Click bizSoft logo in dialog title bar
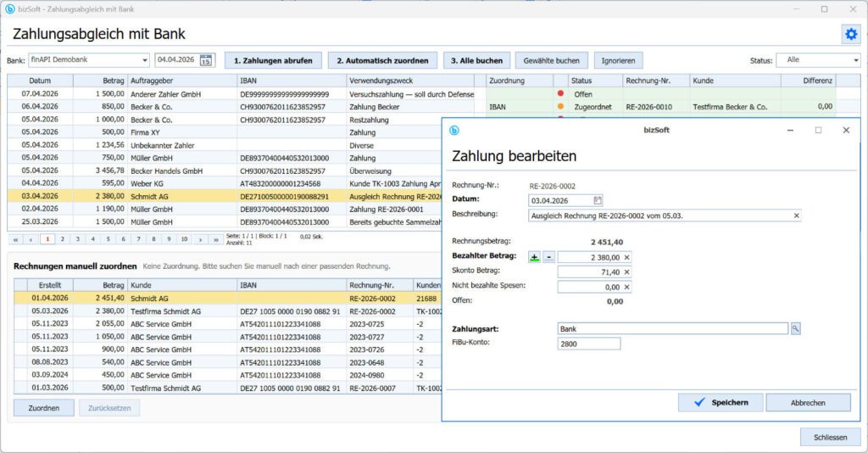The width and height of the screenshot is (868, 453). (x=454, y=130)
